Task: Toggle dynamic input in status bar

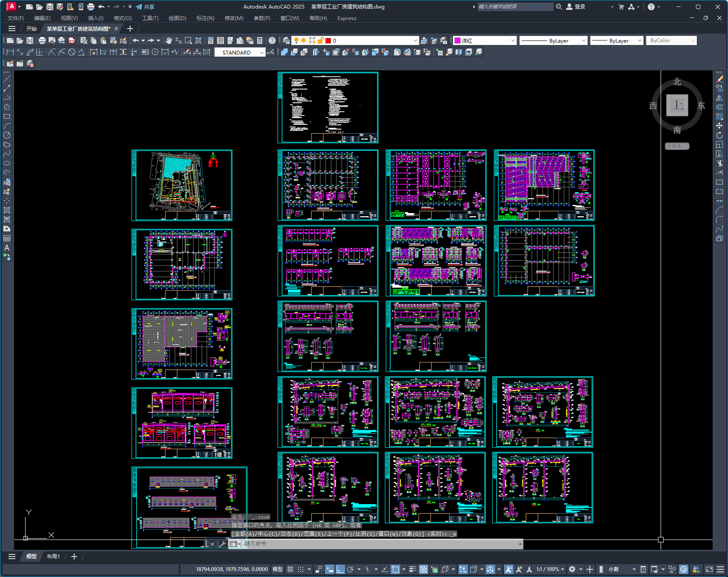Action: coord(329,569)
